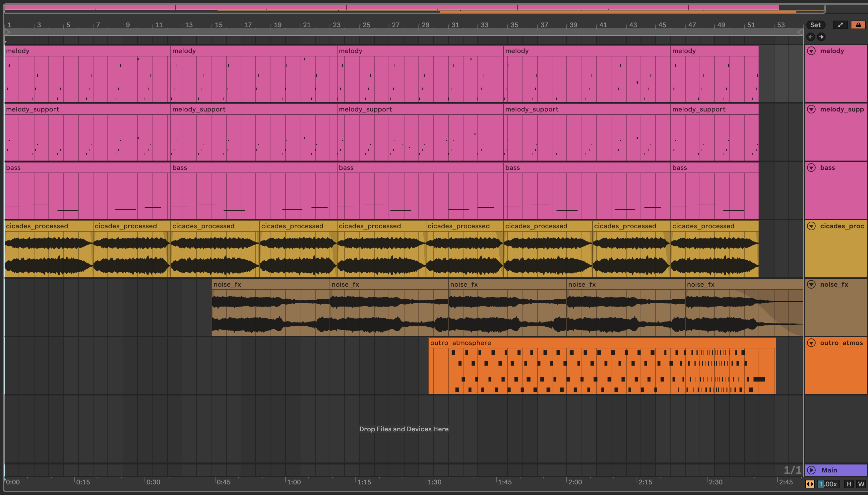Adjust the 1.00x zoom factor control
Viewport: 868px width, 495px height.
[x=828, y=484]
